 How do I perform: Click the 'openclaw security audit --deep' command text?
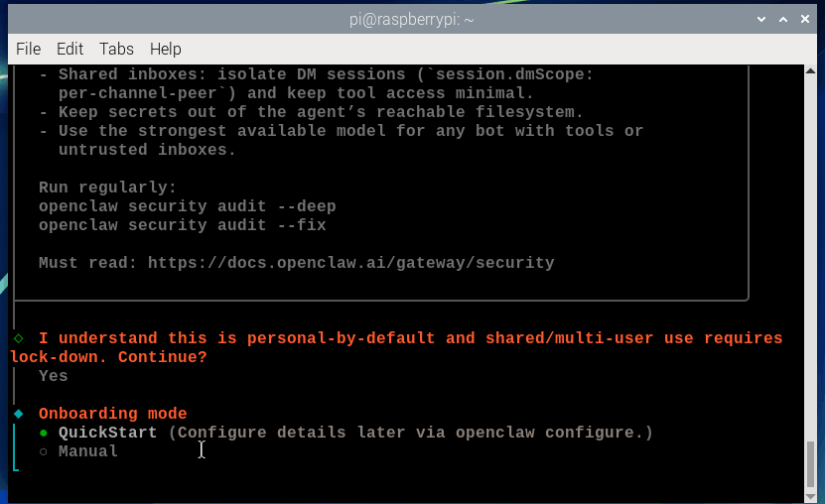tap(188, 206)
